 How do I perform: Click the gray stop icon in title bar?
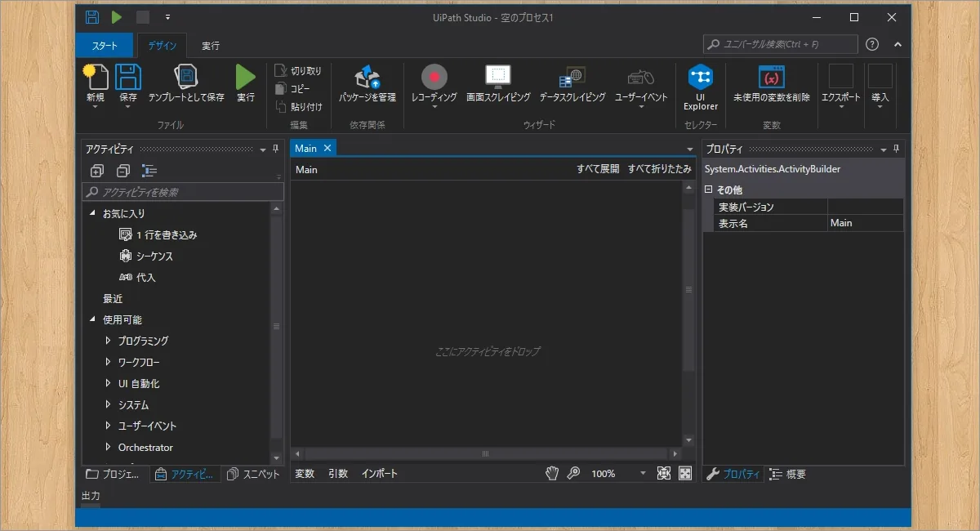tap(142, 17)
